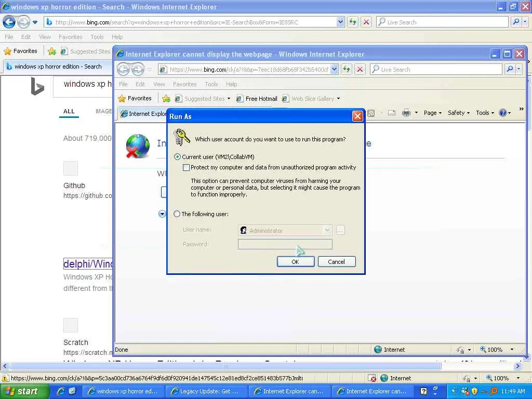Open the Edit menu in the background Bing window
532x399 pixels.
tap(26, 37)
